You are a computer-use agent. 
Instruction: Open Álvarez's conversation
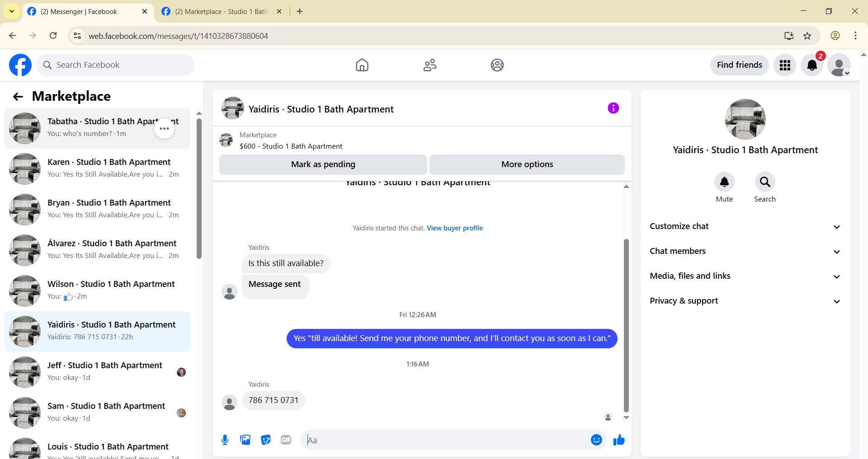(x=97, y=250)
